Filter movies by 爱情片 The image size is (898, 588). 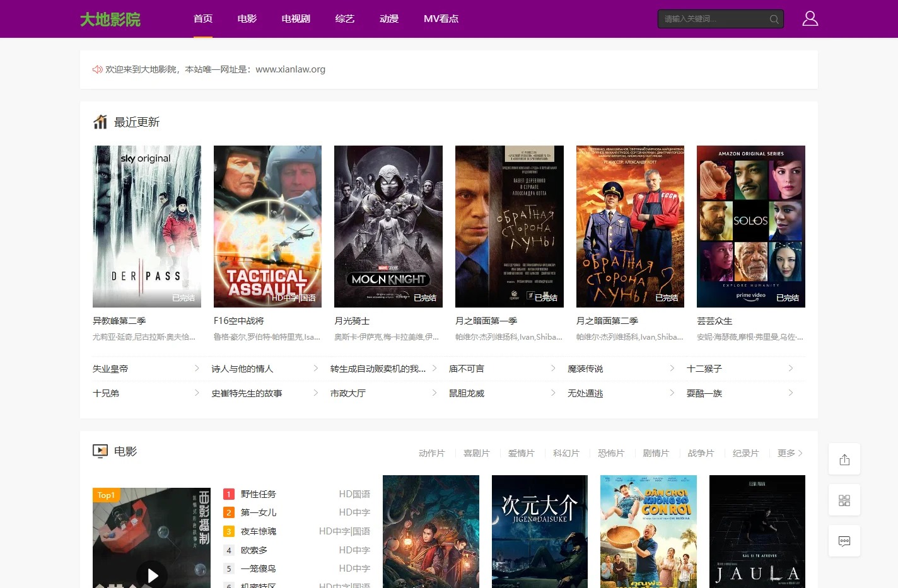pos(522,453)
